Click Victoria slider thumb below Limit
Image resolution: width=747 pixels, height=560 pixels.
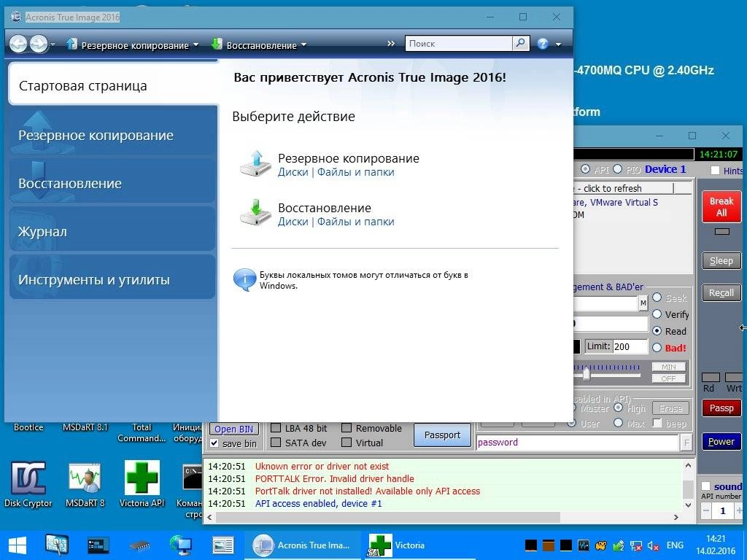(587, 375)
